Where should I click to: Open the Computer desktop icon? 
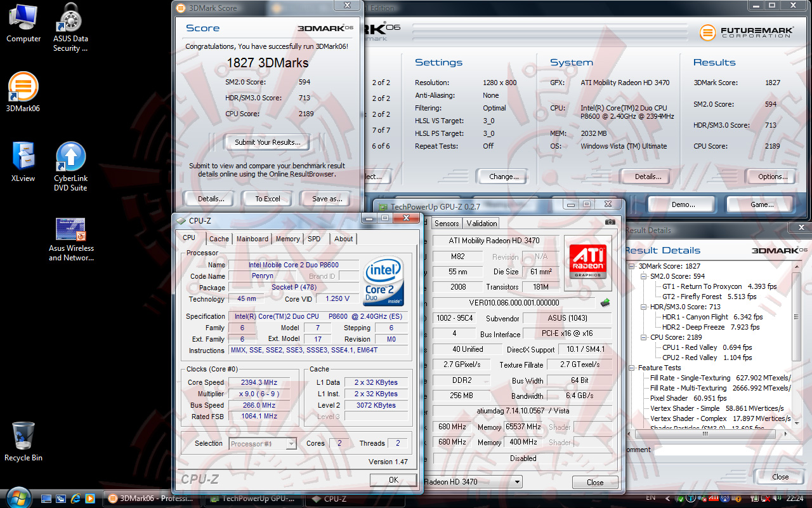tap(23, 23)
